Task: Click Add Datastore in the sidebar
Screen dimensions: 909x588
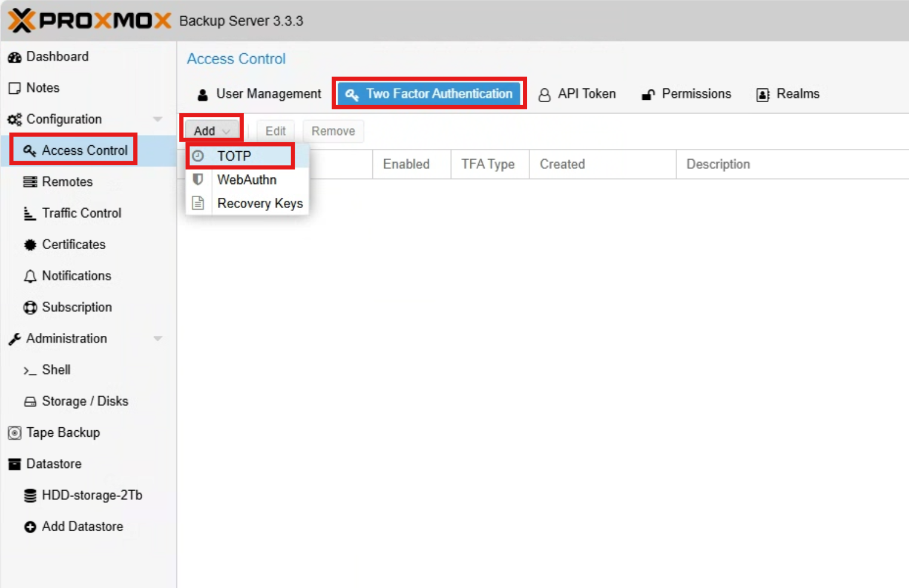Action: [x=88, y=527]
